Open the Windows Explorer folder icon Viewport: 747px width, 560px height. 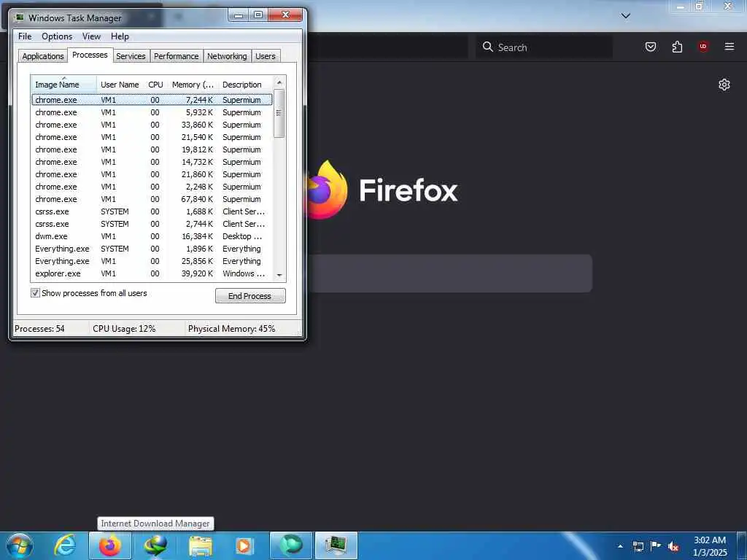click(x=200, y=545)
